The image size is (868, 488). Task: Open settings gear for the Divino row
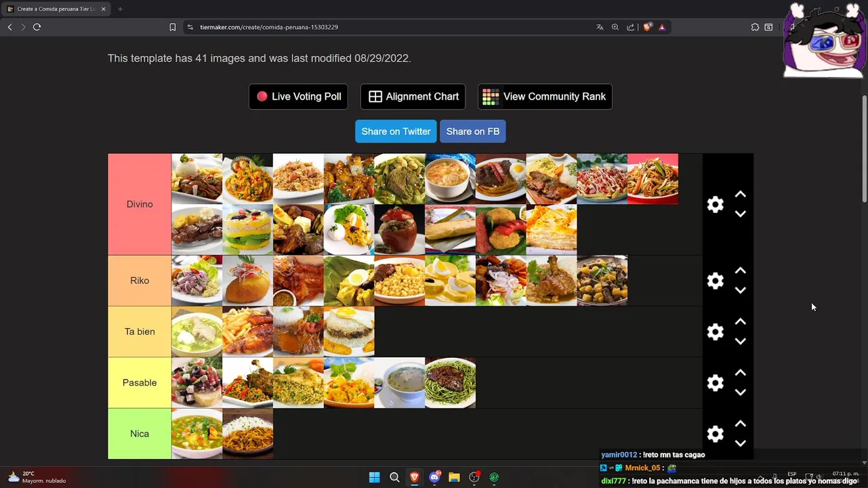[x=715, y=204]
